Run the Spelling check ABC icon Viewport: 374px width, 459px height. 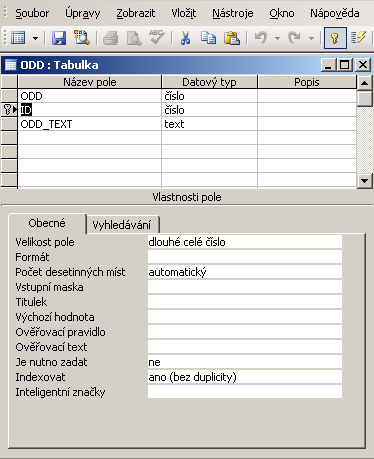pos(157,37)
